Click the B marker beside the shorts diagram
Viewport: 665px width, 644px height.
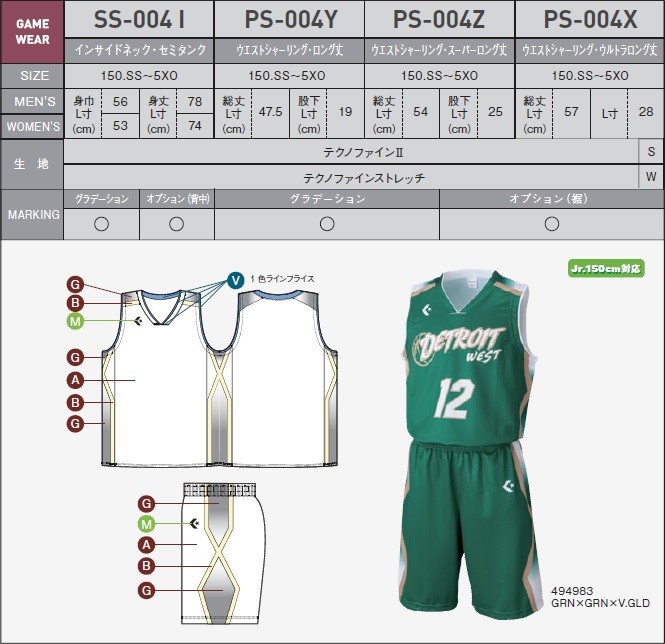coord(147,567)
